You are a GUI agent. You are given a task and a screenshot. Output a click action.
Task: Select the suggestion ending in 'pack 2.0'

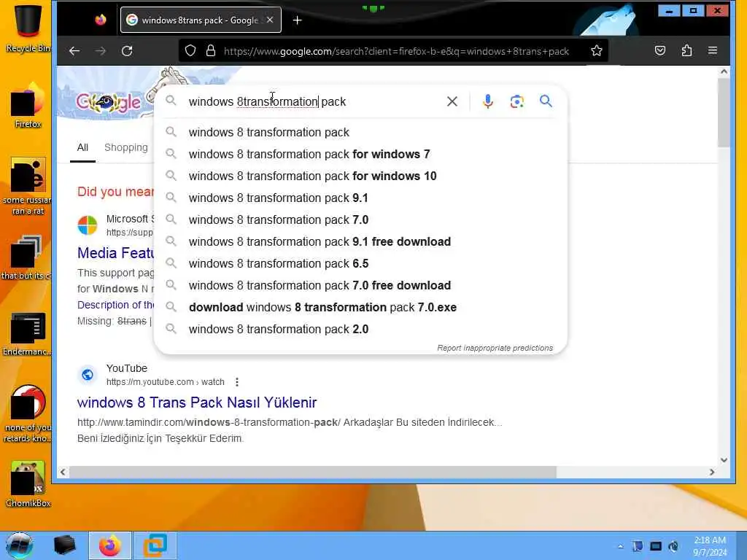point(360,329)
